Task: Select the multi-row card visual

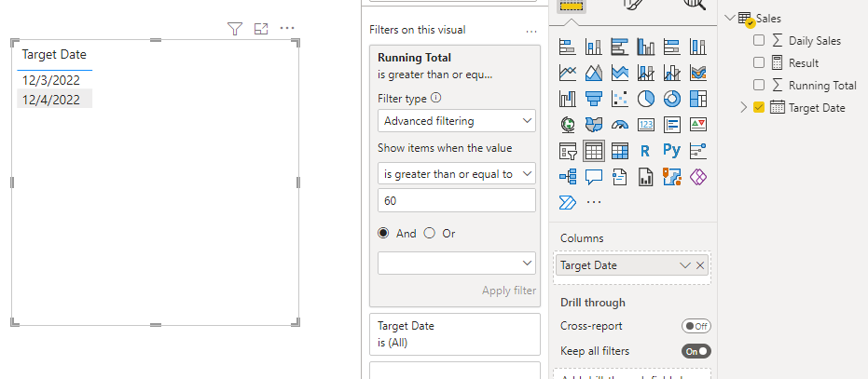Action: coord(671,125)
